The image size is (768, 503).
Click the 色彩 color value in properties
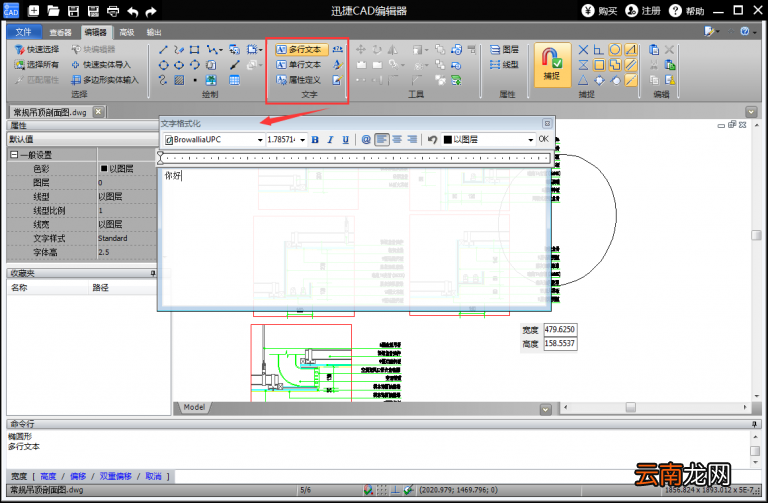pyautogui.click(x=127, y=169)
